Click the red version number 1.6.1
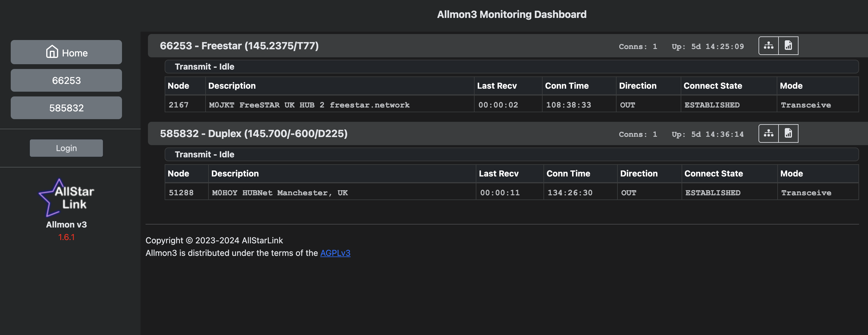 click(67, 237)
